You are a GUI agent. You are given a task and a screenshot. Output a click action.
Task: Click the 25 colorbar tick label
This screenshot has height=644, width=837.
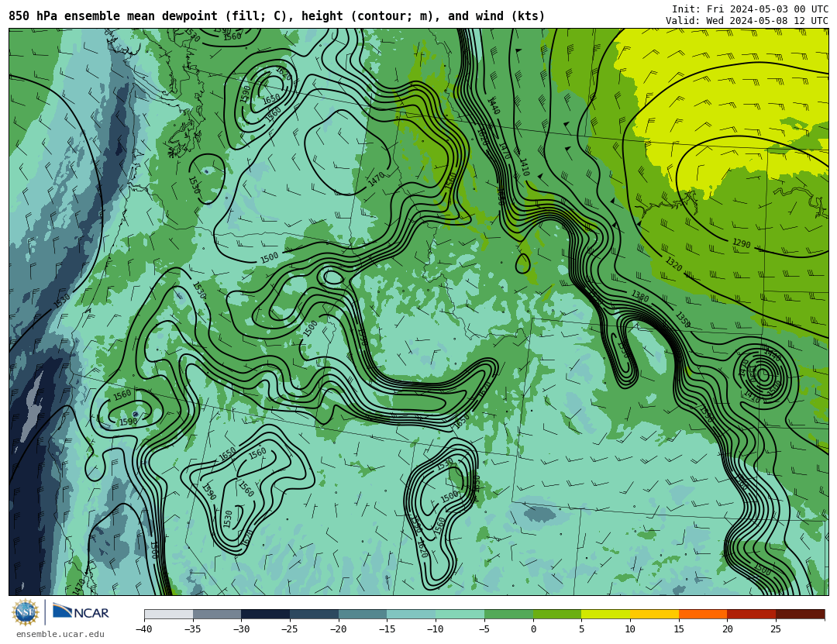click(x=776, y=629)
